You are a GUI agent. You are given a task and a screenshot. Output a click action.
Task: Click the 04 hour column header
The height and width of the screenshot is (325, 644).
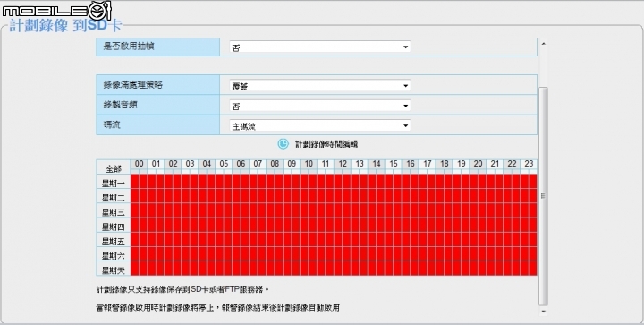207,164
